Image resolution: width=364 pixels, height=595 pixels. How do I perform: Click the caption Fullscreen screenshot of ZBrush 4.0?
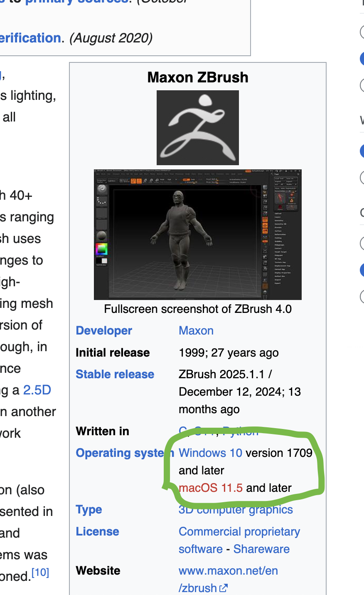[198, 309]
